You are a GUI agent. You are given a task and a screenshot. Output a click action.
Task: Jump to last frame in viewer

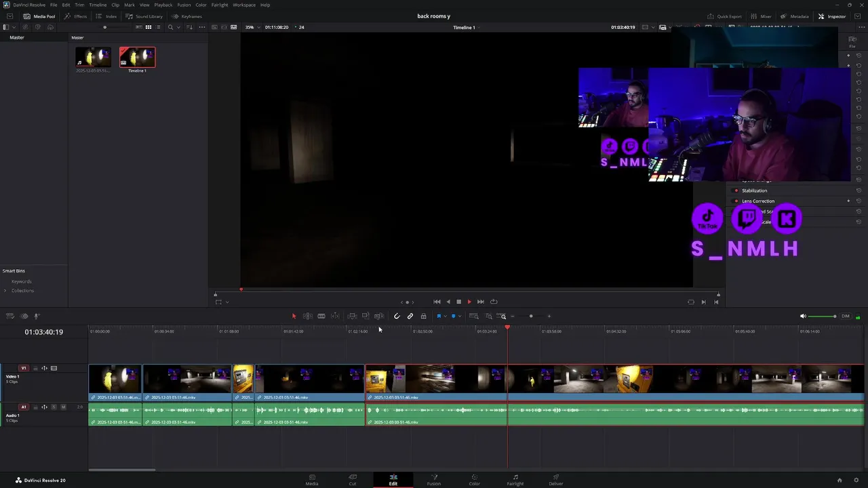pos(481,302)
